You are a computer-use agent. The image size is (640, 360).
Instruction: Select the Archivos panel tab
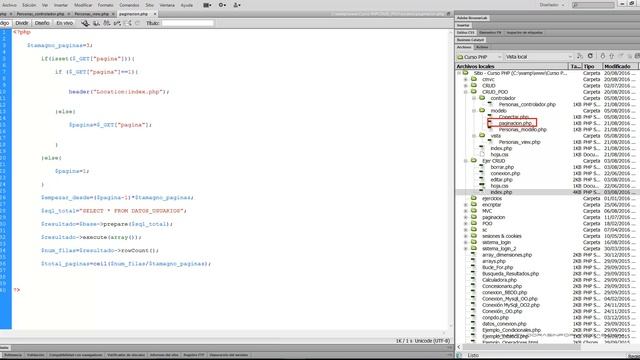pos(464,47)
